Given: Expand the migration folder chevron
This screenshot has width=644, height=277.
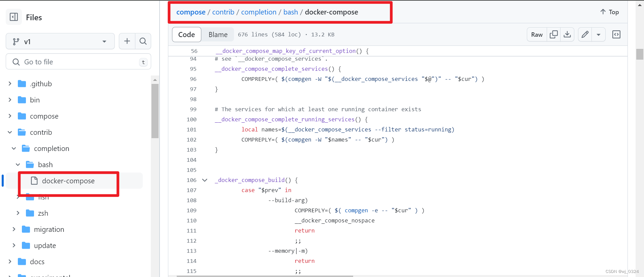Looking at the screenshot, I should click(14, 229).
